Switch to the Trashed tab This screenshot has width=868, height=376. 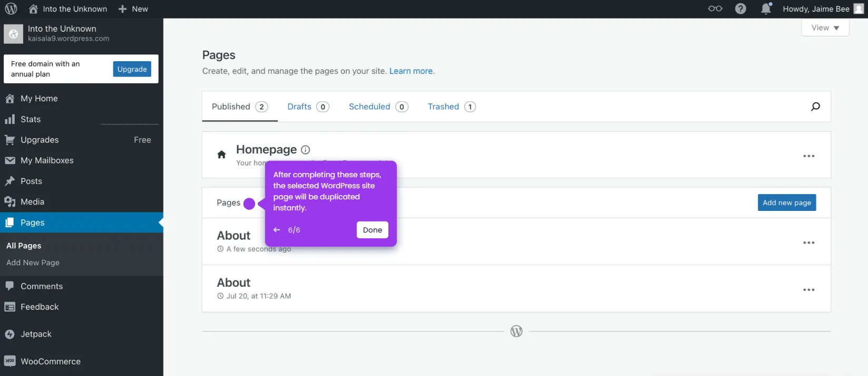coord(452,107)
